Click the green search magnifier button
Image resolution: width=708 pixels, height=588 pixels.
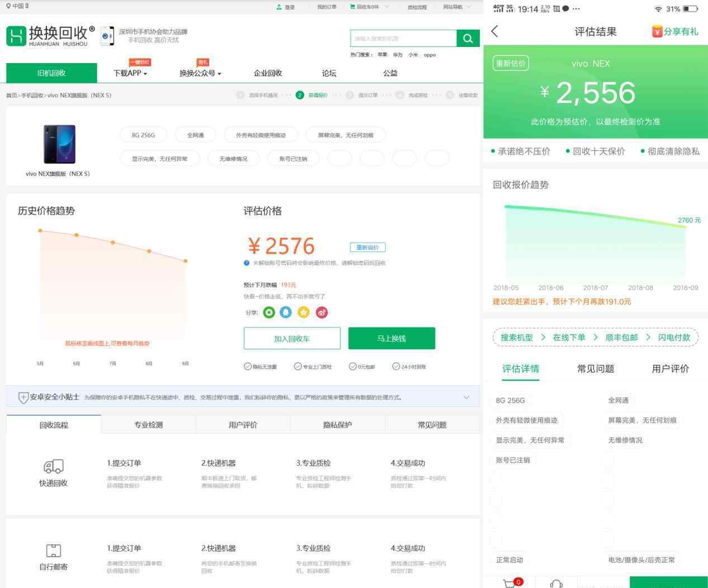[468, 38]
